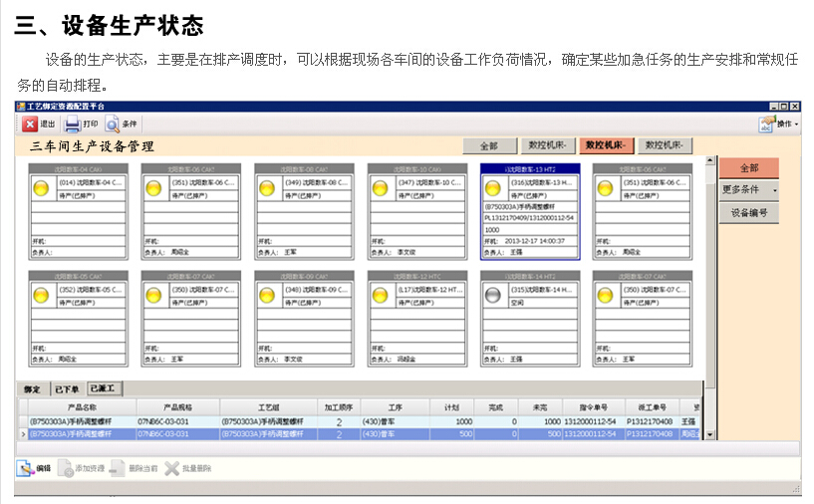Select the 沈阳数车-14 HT equipment card header

tap(530, 276)
